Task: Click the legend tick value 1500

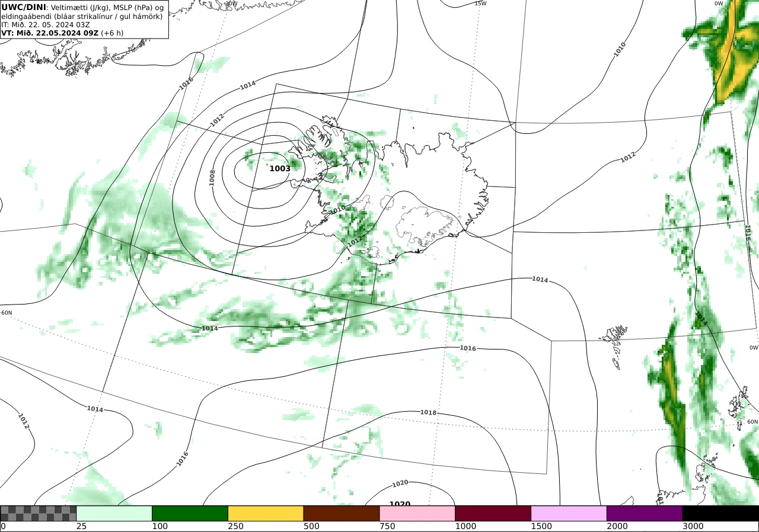Action: tap(541, 526)
